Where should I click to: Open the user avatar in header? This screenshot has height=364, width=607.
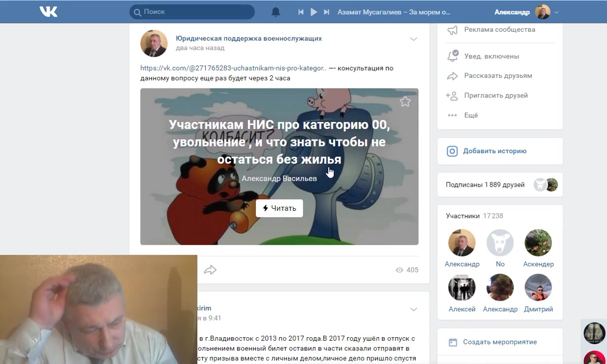(x=543, y=12)
